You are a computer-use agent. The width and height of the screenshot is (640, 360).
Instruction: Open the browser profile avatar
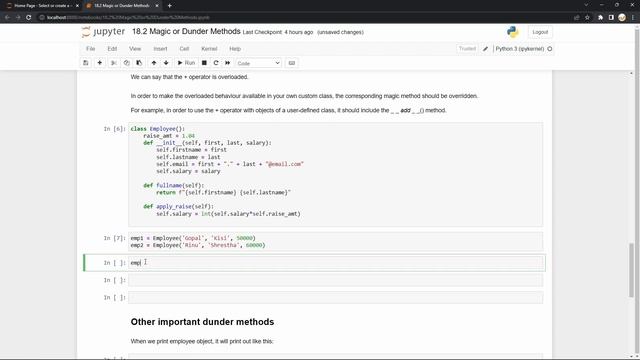pos(622,18)
